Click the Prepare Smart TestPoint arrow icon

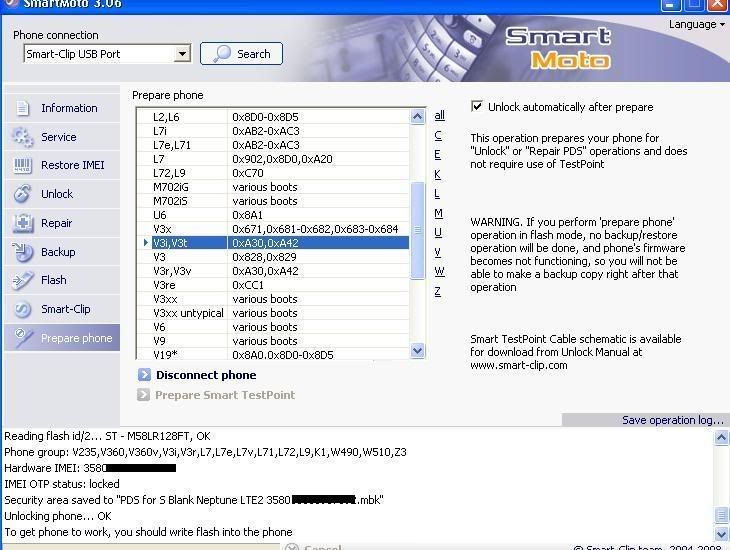pyautogui.click(x=143, y=395)
